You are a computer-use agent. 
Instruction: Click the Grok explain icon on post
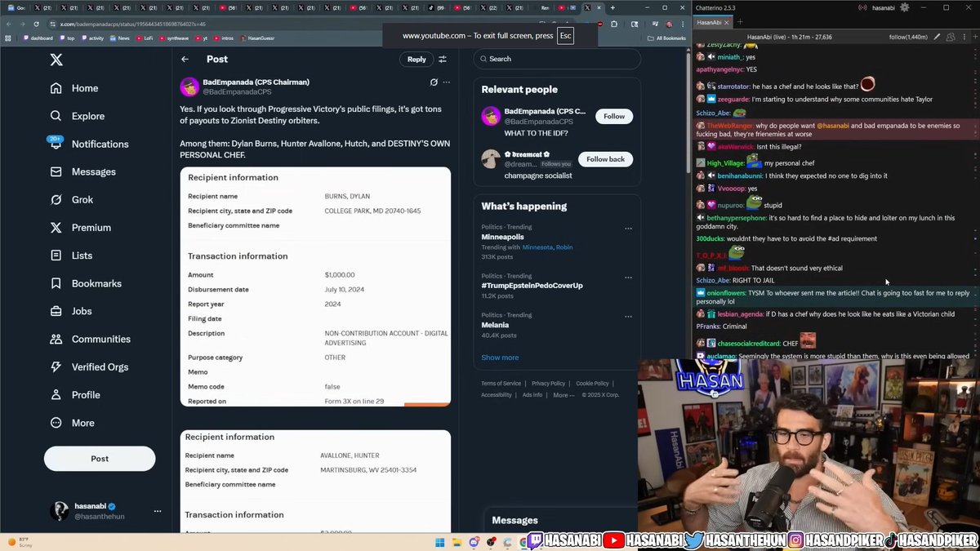point(434,82)
